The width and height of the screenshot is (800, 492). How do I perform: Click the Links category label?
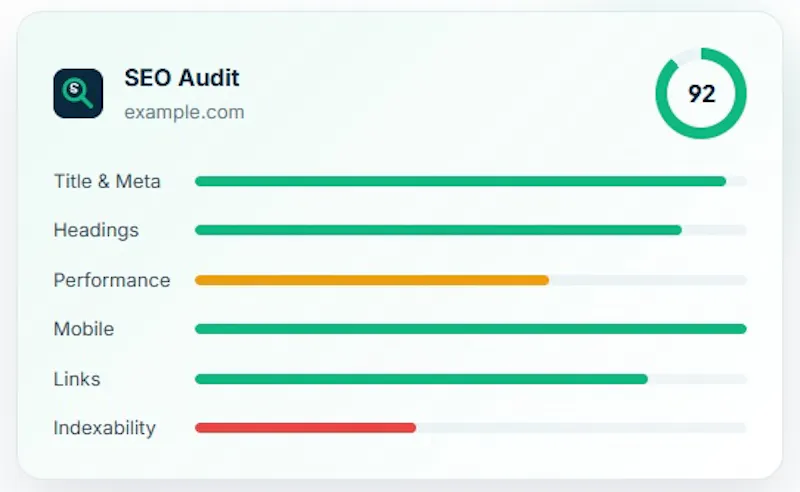77,379
